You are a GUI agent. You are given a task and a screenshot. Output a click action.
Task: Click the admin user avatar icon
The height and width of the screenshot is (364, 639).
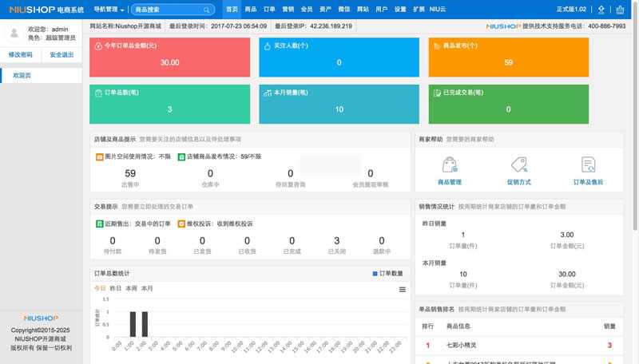[14, 33]
